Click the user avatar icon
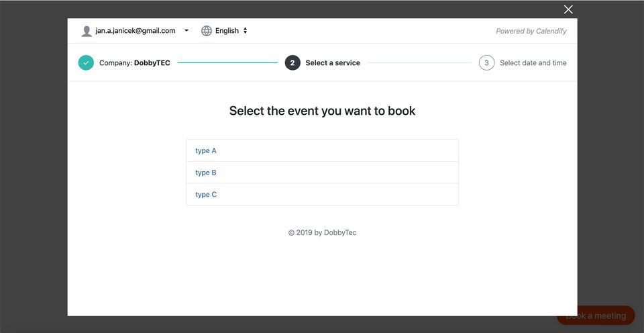The height and width of the screenshot is (333, 644). coord(87,31)
